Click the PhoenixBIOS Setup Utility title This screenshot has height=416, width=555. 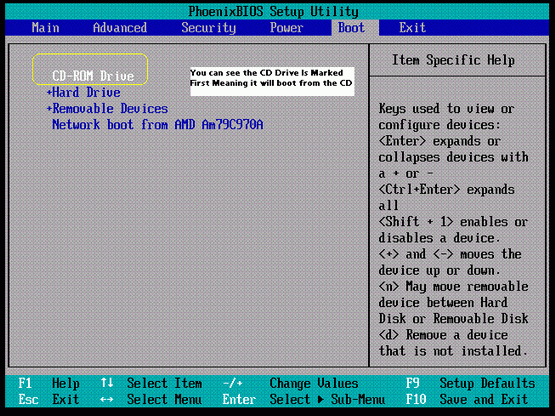(273, 11)
